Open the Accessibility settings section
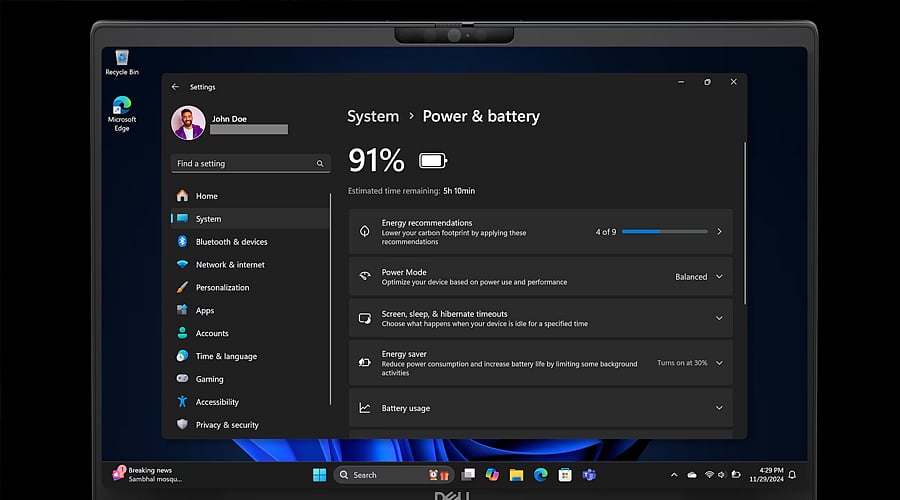Image resolution: width=900 pixels, height=500 pixels. click(217, 402)
